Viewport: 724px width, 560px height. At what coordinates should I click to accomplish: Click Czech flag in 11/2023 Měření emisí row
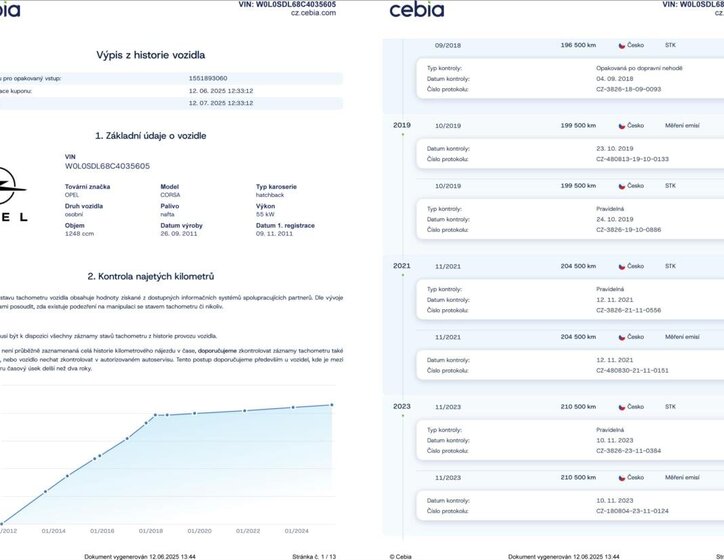point(622,478)
